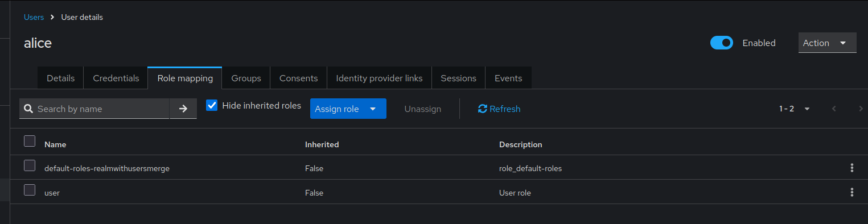Open the Assign role dropdown

[x=348, y=109]
